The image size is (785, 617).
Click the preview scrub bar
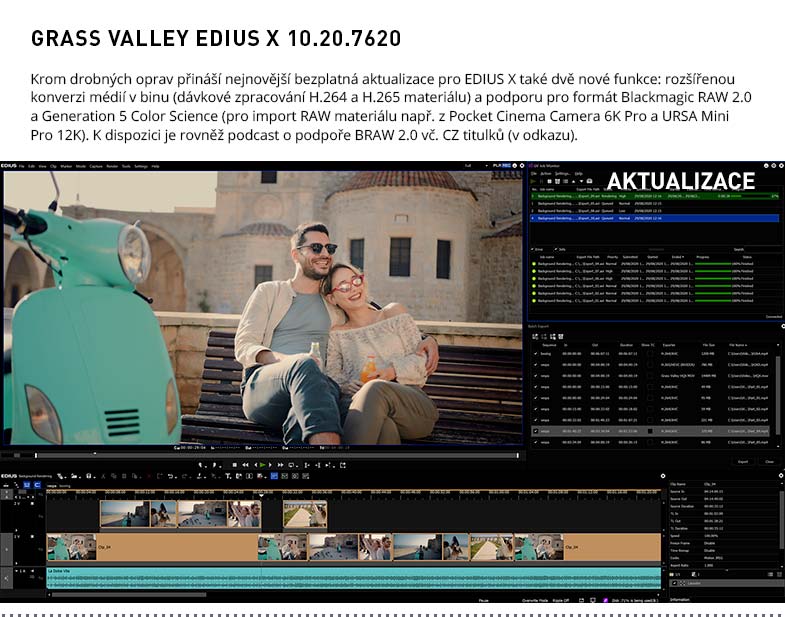[x=276, y=455]
